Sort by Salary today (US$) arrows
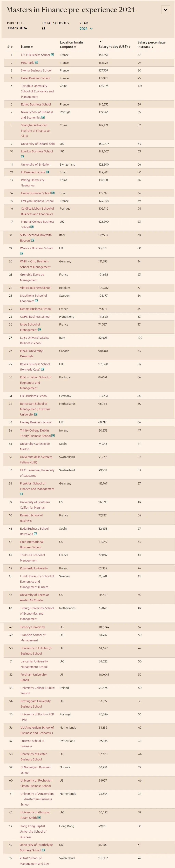This screenshot has height=868, width=175. point(130,47)
